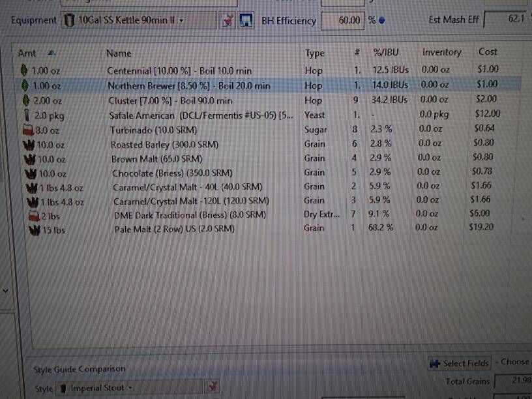Viewport: 532px width, 399px height.
Task: Click the chevron arrow on left panel edge
Action: tap(5, 291)
